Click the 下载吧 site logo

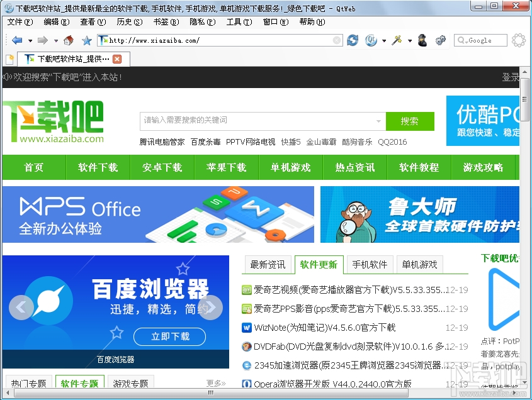pos(54,121)
